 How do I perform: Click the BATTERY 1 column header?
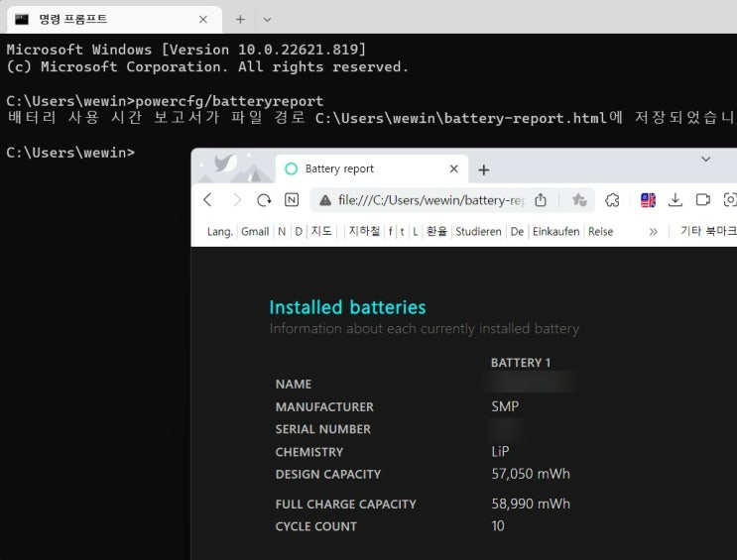(x=521, y=363)
